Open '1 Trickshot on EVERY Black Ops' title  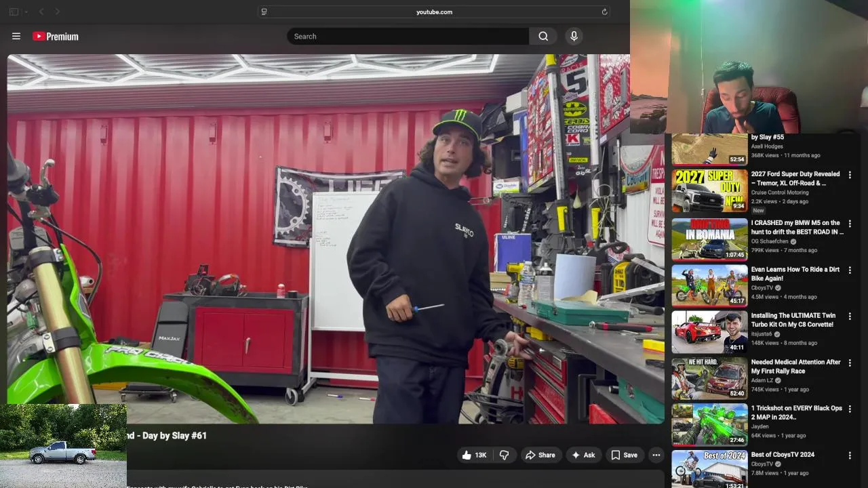pyautogui.click(x=797, y=413)
